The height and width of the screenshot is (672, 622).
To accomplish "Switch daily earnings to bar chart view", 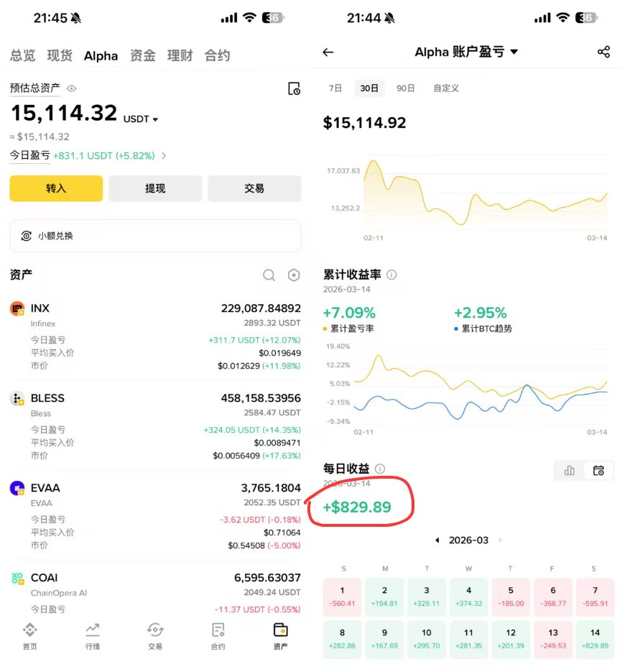I will click(x=570, y=471).
